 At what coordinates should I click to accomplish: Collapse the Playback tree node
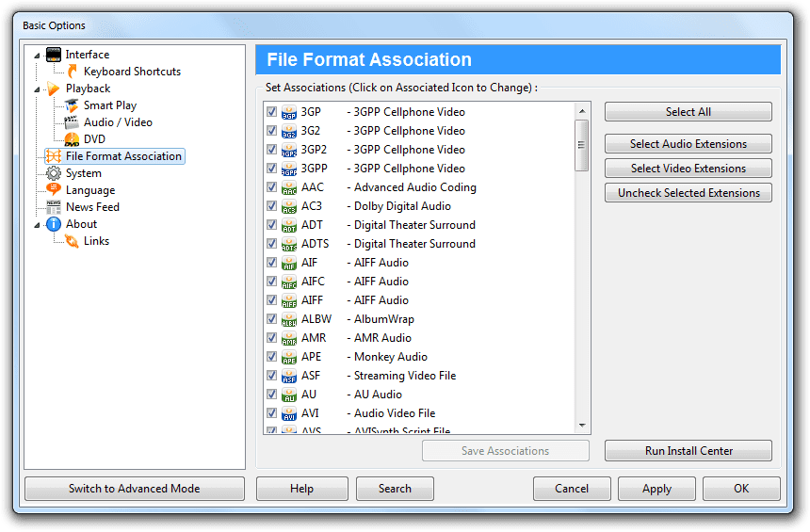tap(37, 89)
